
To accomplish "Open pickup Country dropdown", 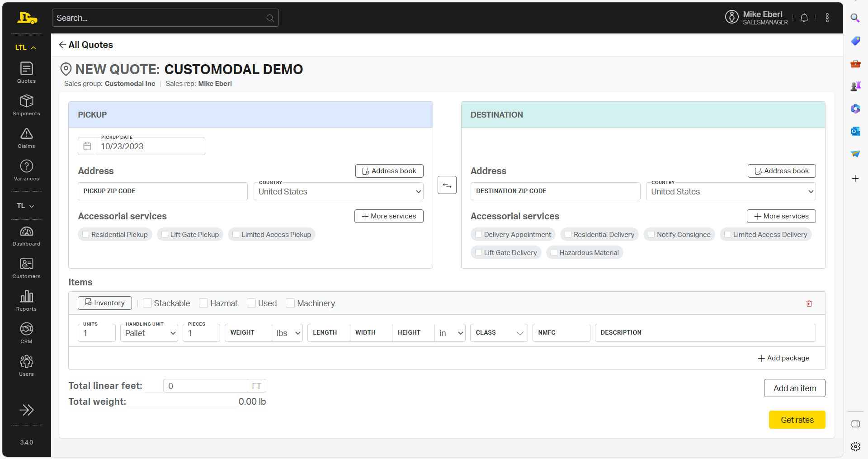I will click(x=338, y=191).
